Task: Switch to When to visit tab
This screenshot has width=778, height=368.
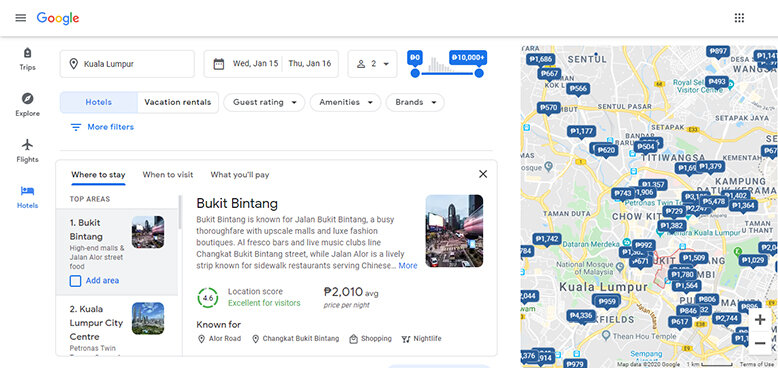Action: 168,175
